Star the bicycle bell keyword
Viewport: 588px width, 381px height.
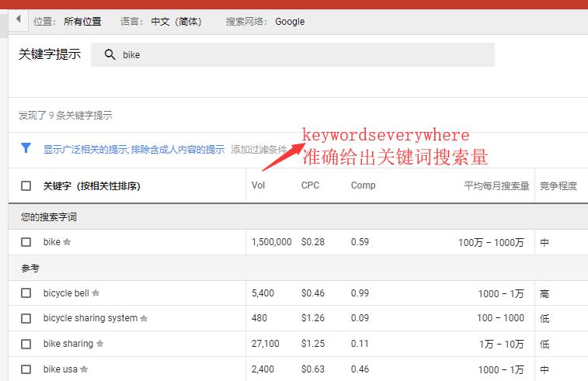[x=96, y=293]
